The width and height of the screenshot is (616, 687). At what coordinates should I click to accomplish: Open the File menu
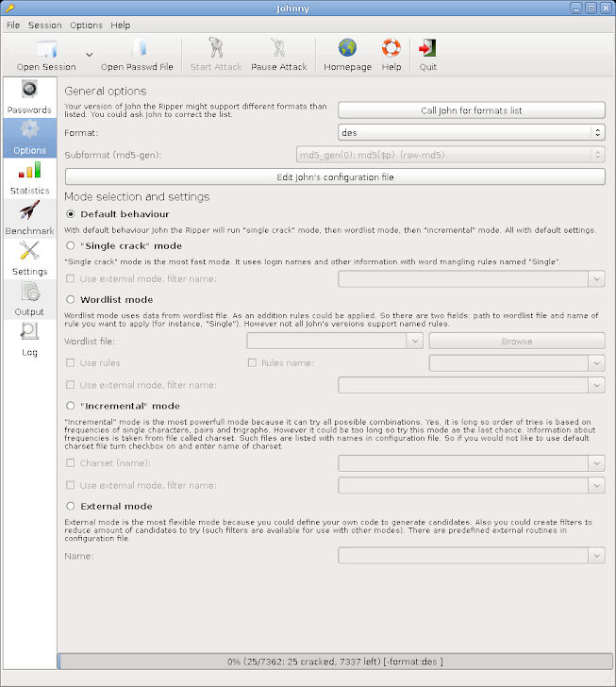pyautogui.click(x=13, y=25)
